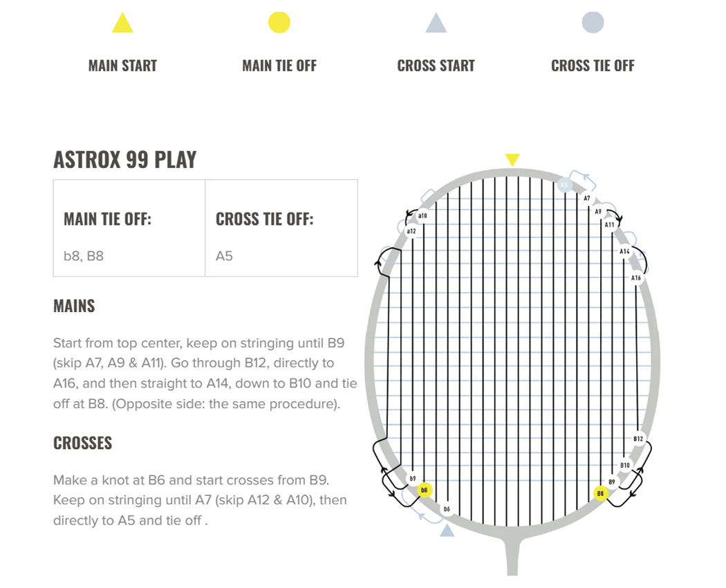The width and height of the screenshot is (726, 588).
Task: Click the CROSSES section heading
Action: click(x=83, y=443)
